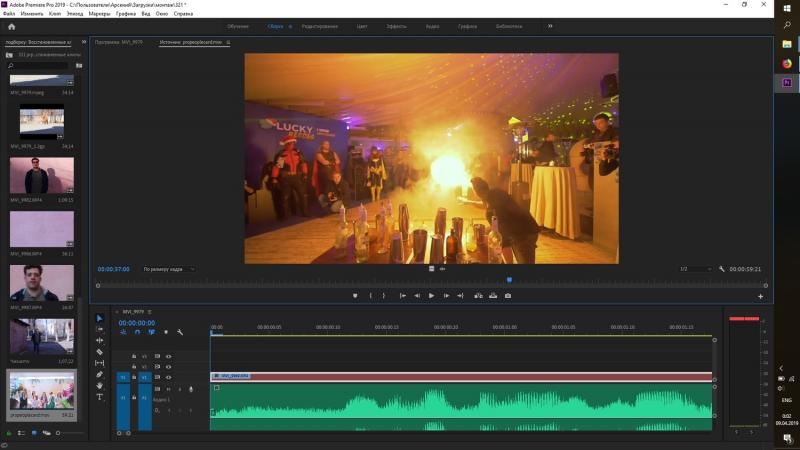Open the Clip menu
Viewport: 800px width, 450px height.
[55, 14]
